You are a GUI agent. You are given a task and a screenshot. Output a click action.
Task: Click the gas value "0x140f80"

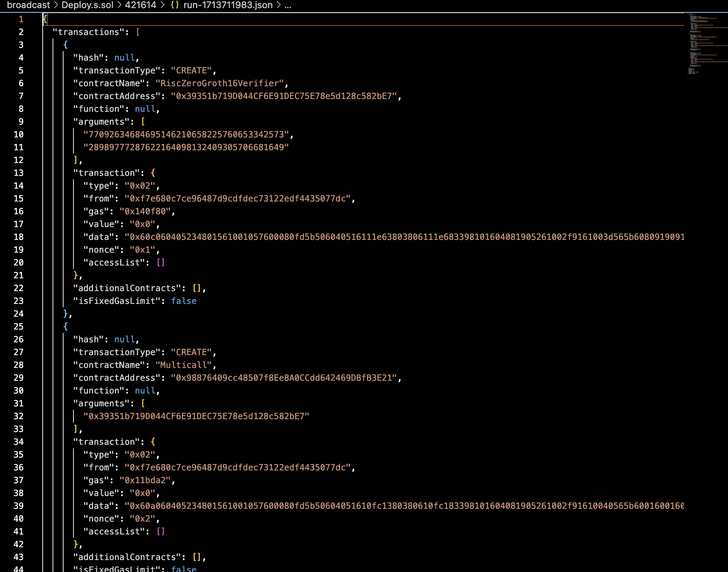[145, 211]
